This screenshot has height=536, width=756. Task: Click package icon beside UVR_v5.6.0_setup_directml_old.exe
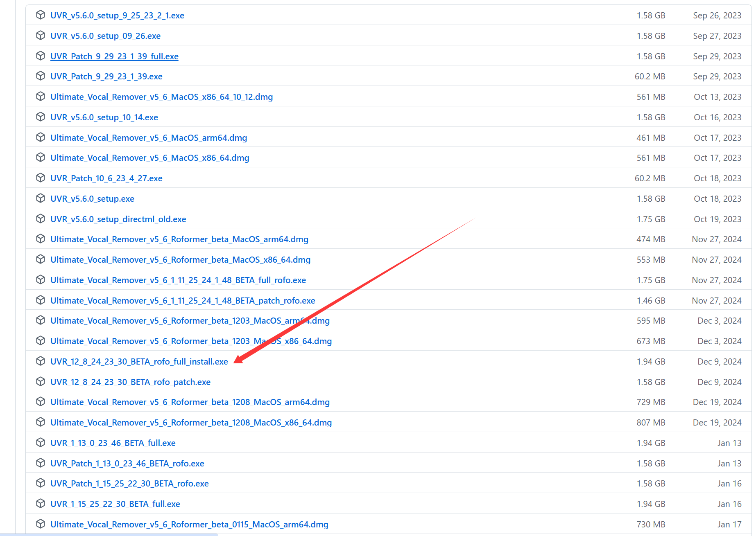41,219
